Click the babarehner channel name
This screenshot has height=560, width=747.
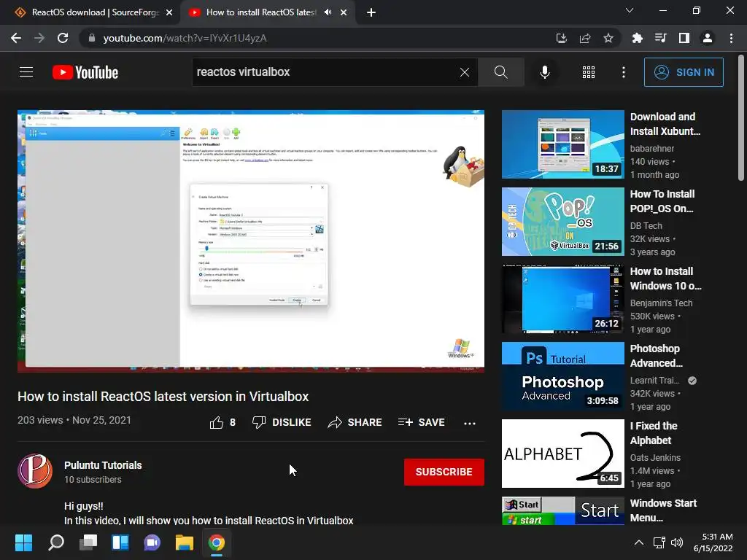[652, 149]
